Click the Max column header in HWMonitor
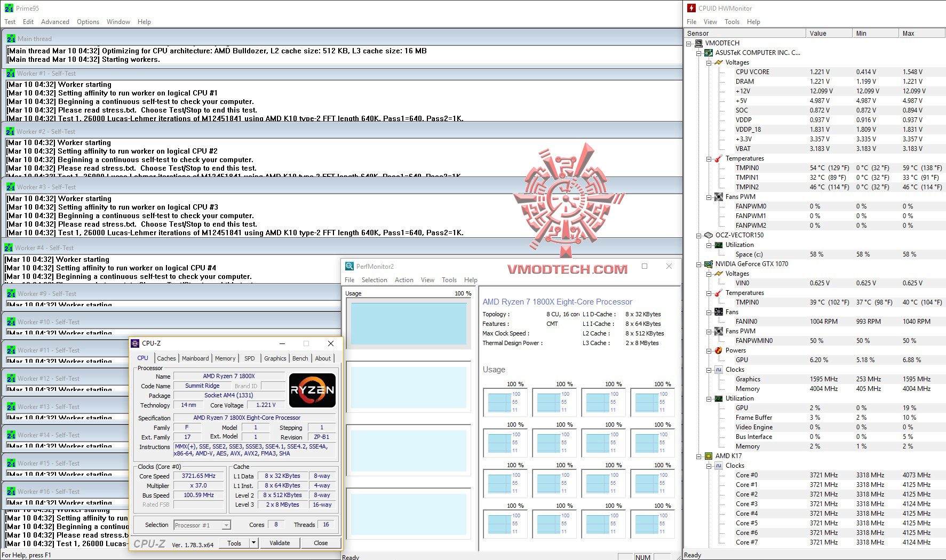This screenshot has height=560, width=946. 921,33
